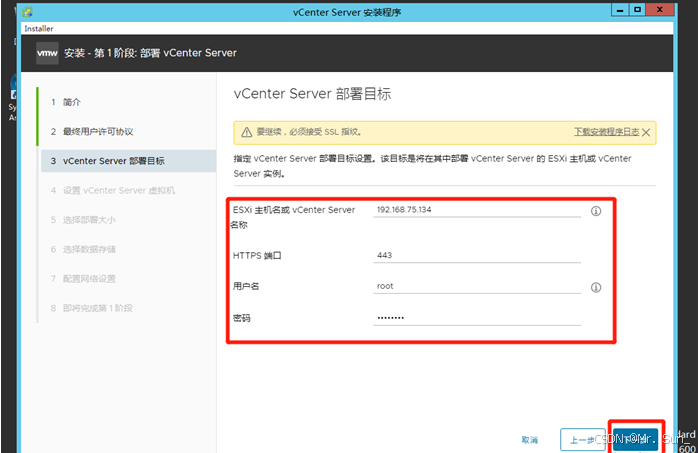Dismiss the SSL fingerprint warning with the X

tap(646, 133)
